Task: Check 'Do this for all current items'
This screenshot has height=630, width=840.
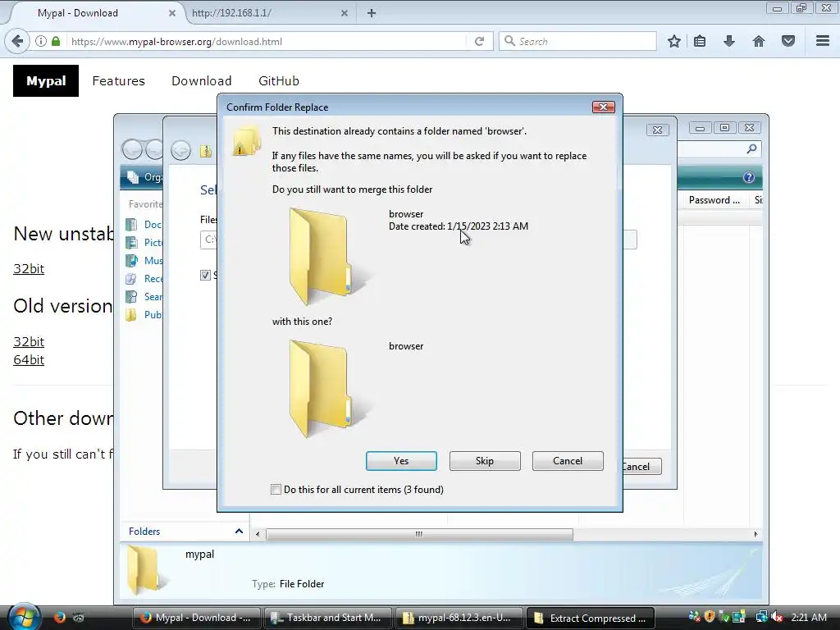Action: tap(276, 489)
